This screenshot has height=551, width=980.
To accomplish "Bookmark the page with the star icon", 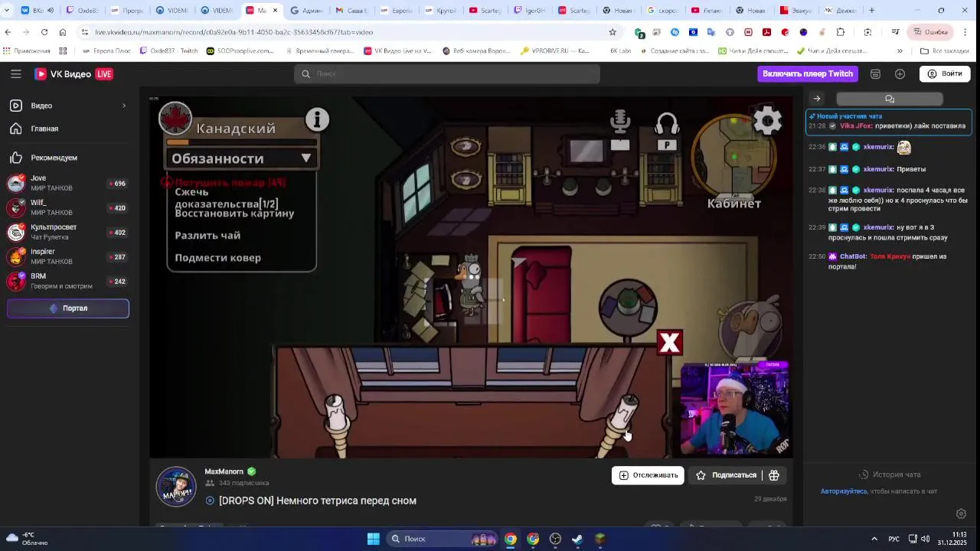I will (x=612, y=32).
